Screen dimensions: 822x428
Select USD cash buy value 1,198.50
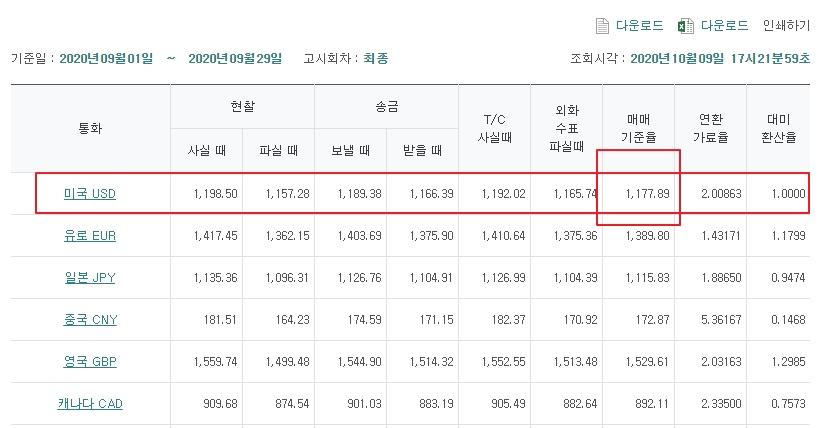pyautogui.click(x=215, y=194)
